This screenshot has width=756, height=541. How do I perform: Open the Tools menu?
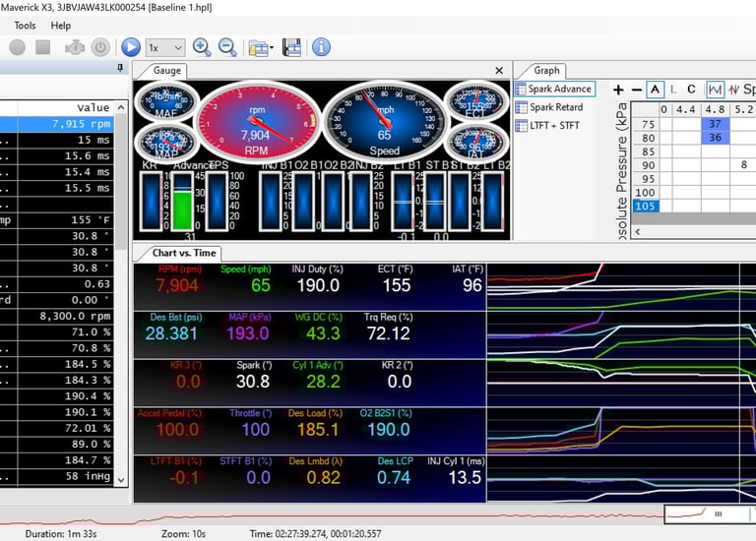click(25, 26)
